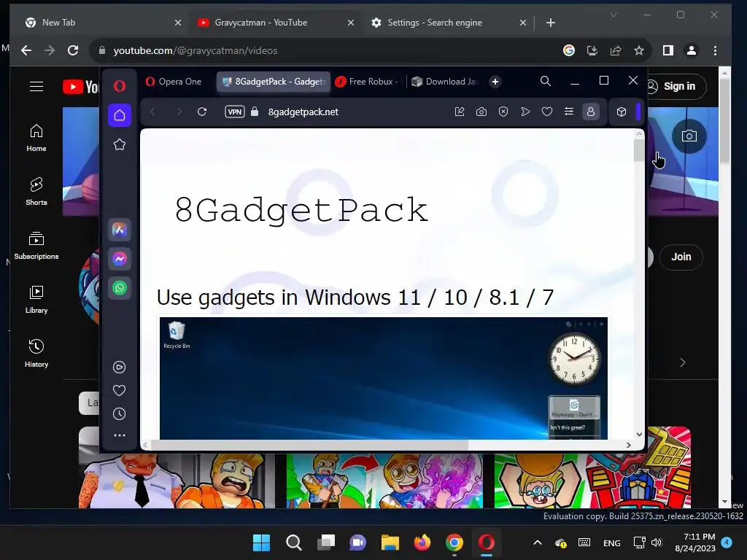Click the Opera page vertical scrollbar thumb

[x=639, y=150]
